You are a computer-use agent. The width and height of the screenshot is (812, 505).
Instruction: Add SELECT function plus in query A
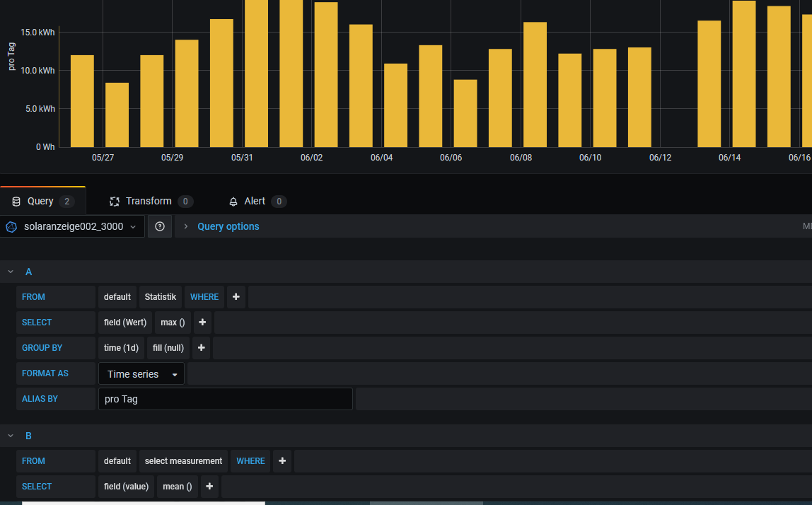pos(202,323)
